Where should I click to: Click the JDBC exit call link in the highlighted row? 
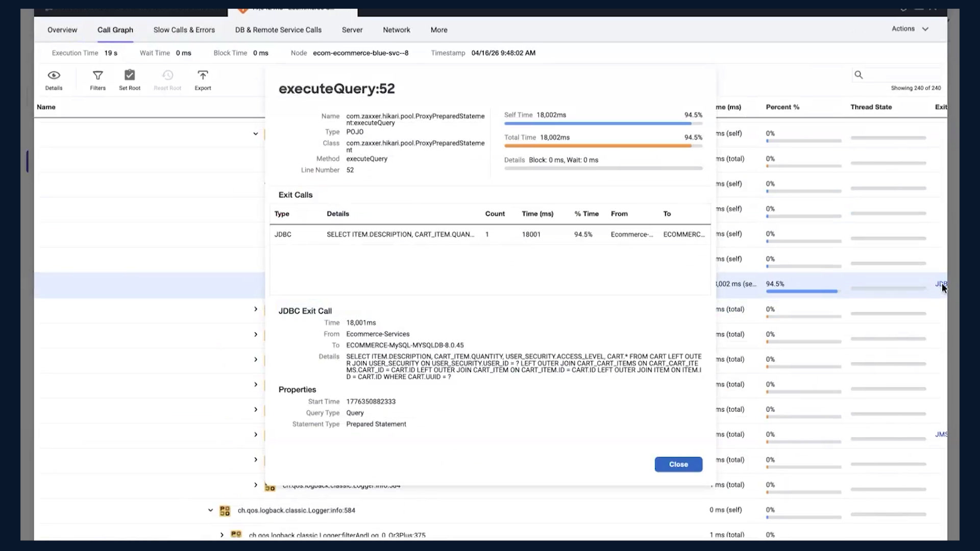click(941, 284)
